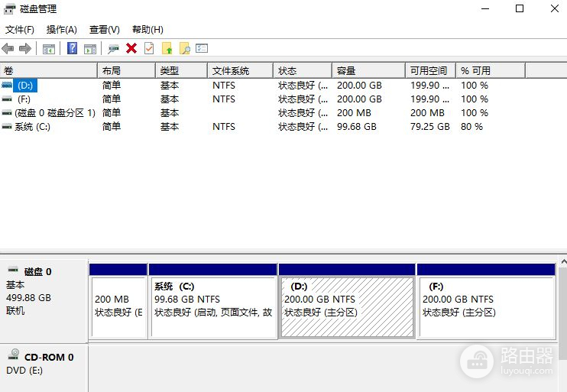Image resolution: width=567 pixels, height=392 pixels.
Task: Click the back arrow toolbar icon
Action: point(8,49)
